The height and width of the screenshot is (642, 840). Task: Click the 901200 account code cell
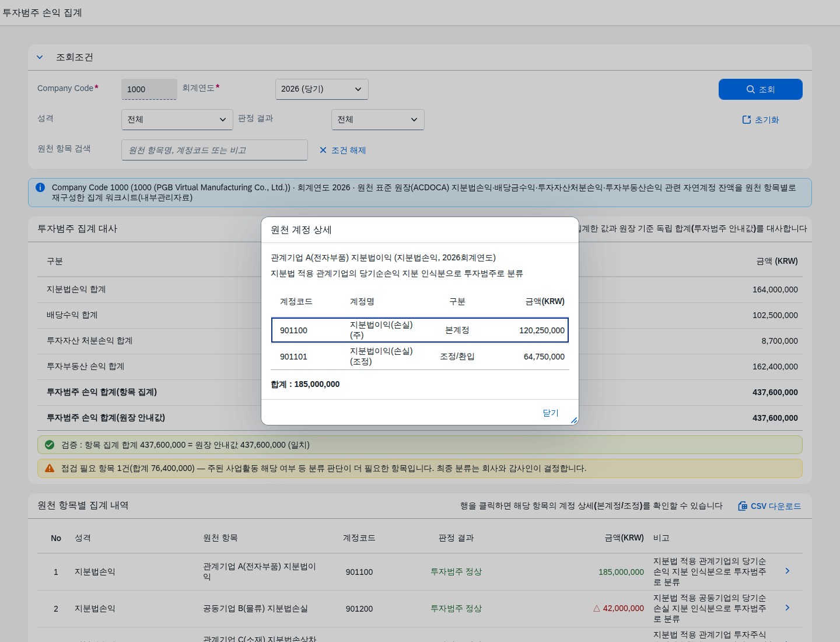pos(359,609)
